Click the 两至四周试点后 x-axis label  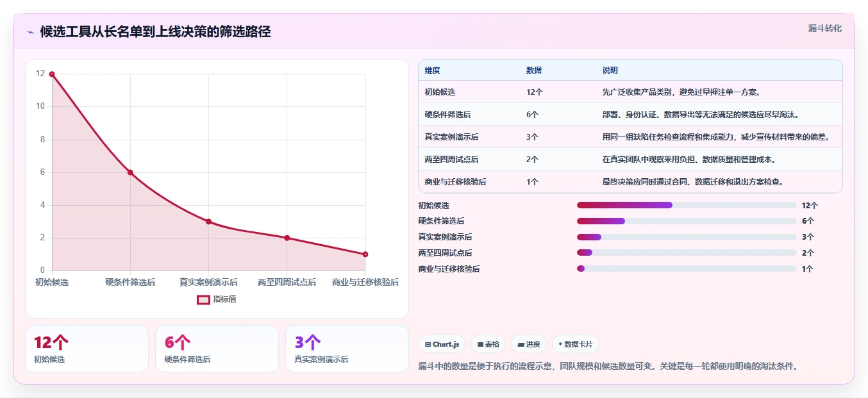click(287, 282)
